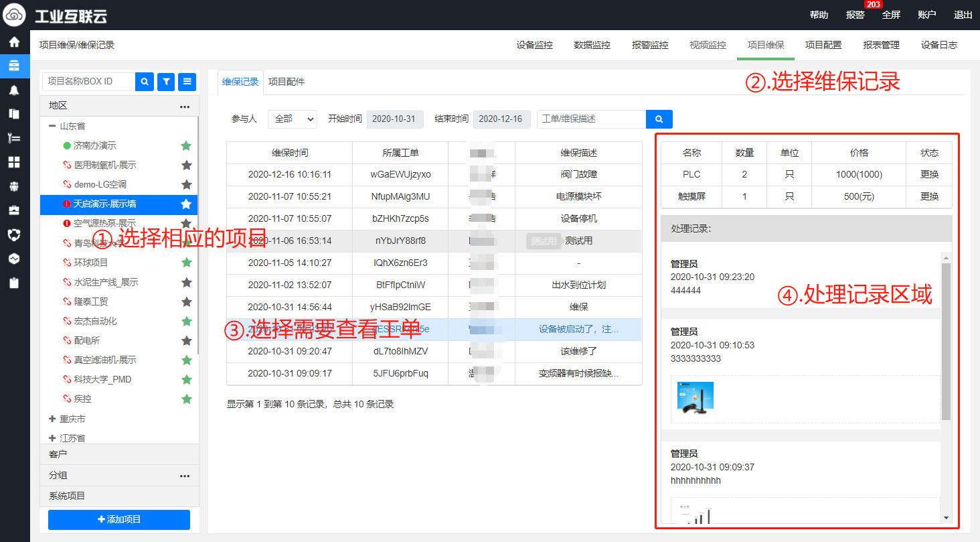Click the magnifier button beside project name field
Image resolution: width=980 pixels, height=542 pixels.
[145, 82]
